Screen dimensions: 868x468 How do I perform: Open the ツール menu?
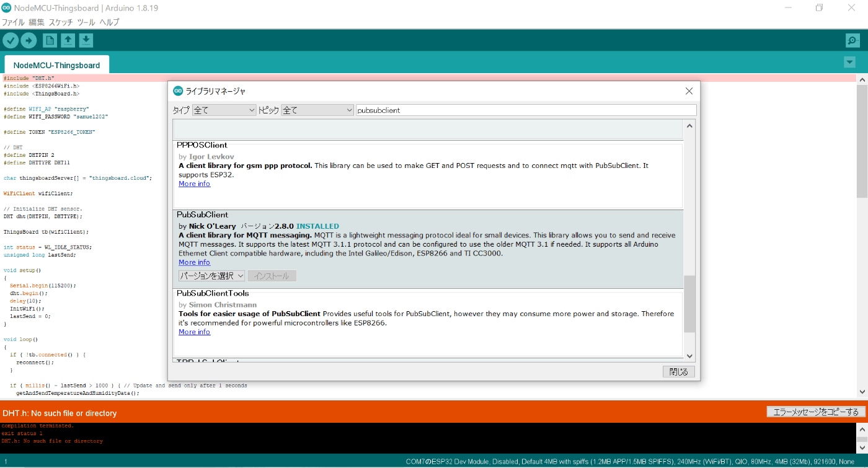pos(86,22)
